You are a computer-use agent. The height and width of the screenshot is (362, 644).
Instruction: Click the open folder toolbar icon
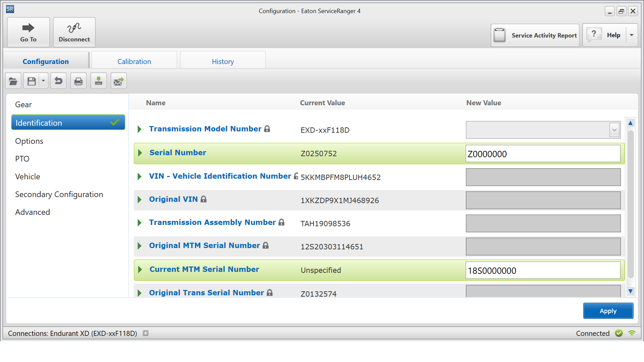pyautogui.click(x=13, y=81)
